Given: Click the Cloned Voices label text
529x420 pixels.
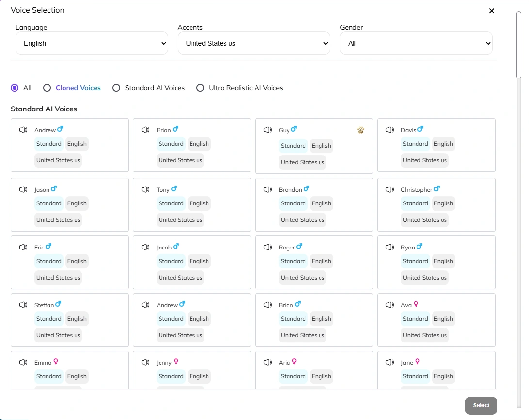Looking at the screenshot, I should click(78, 88).
